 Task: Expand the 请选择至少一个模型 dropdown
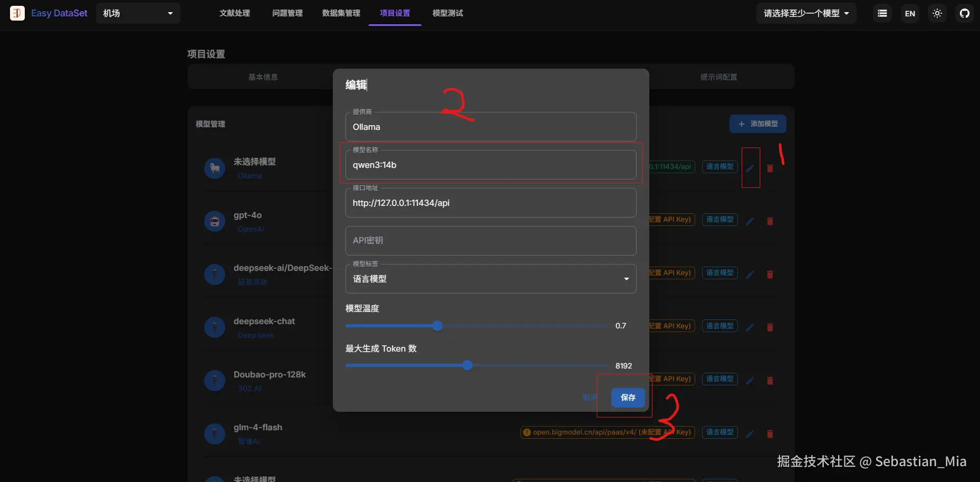pos(805,13)
